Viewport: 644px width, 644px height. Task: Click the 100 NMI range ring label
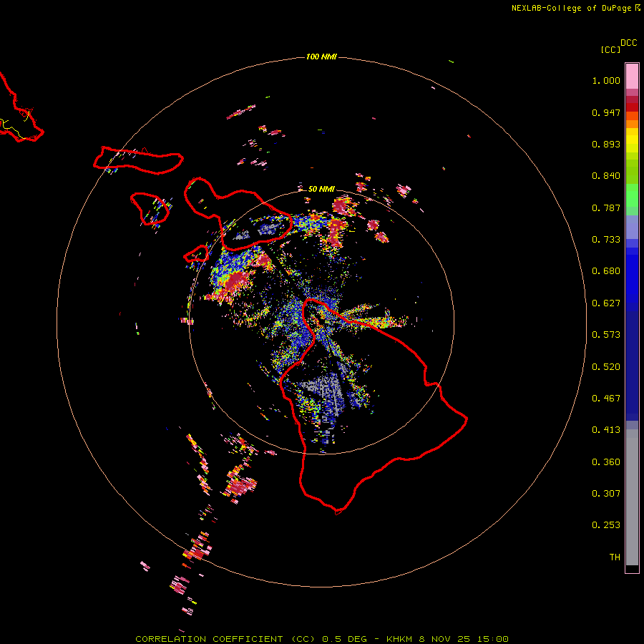321,57
